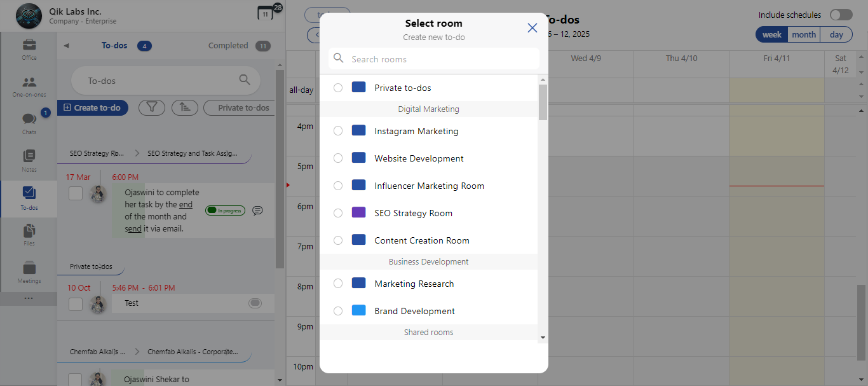The image size is (868, 386).
Task: Switch calendar to month view
Action: (804, 35)
